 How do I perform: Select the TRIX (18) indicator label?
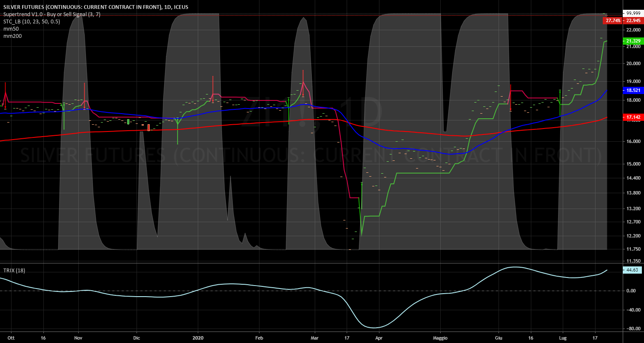(14, 270)
